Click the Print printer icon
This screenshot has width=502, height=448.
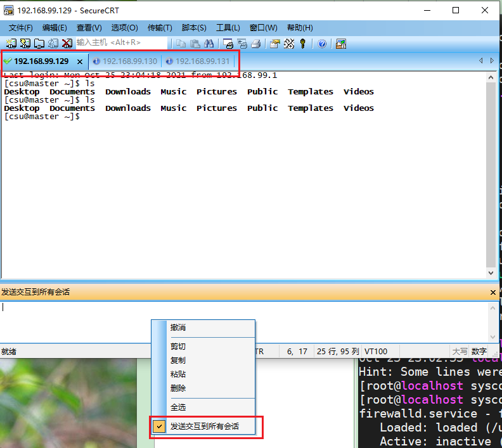(x=256, y=44)
